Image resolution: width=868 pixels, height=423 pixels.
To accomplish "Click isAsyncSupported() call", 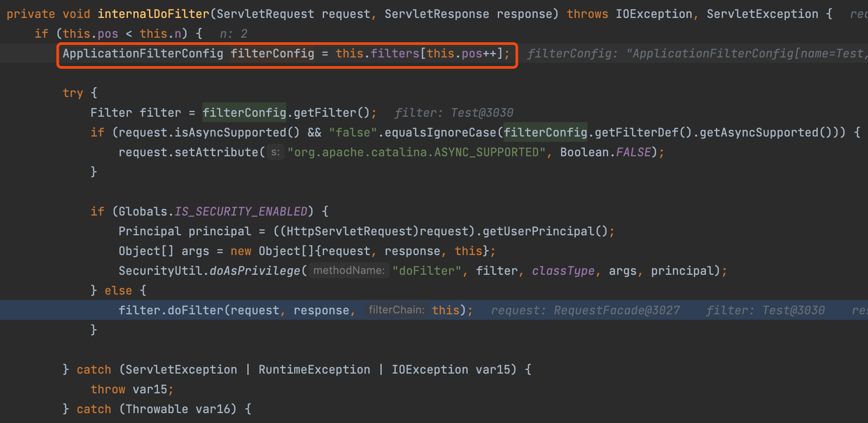I will pyautogui.click(x=237, y=132).
